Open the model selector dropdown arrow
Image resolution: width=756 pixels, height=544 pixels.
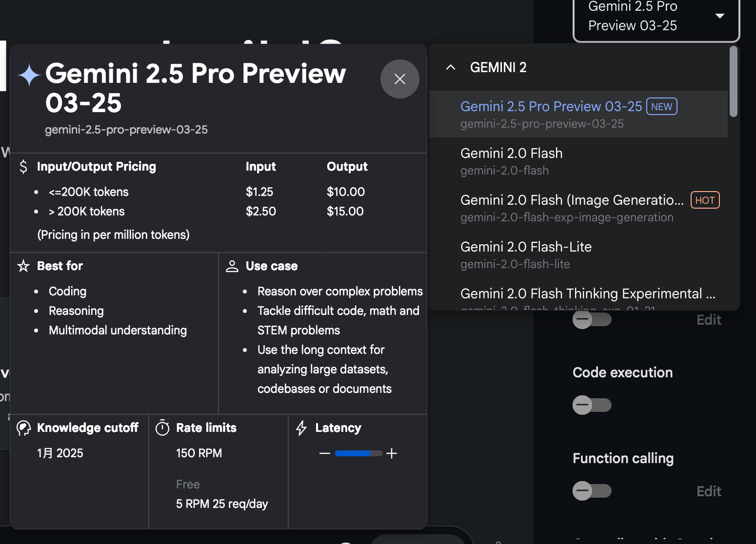point(719,16)
